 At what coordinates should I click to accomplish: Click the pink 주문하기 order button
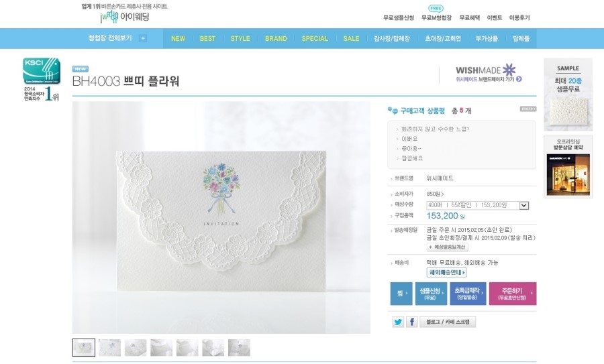point(513,294)
